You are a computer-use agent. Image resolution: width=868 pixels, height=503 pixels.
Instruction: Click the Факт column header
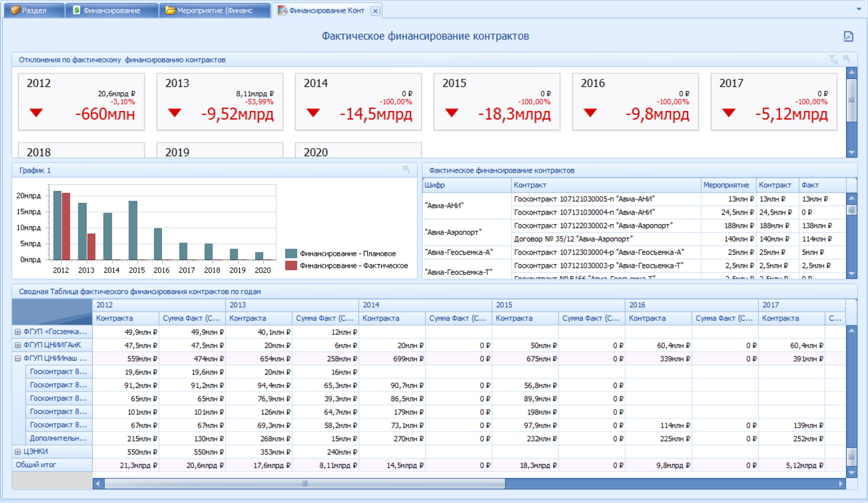822,185
